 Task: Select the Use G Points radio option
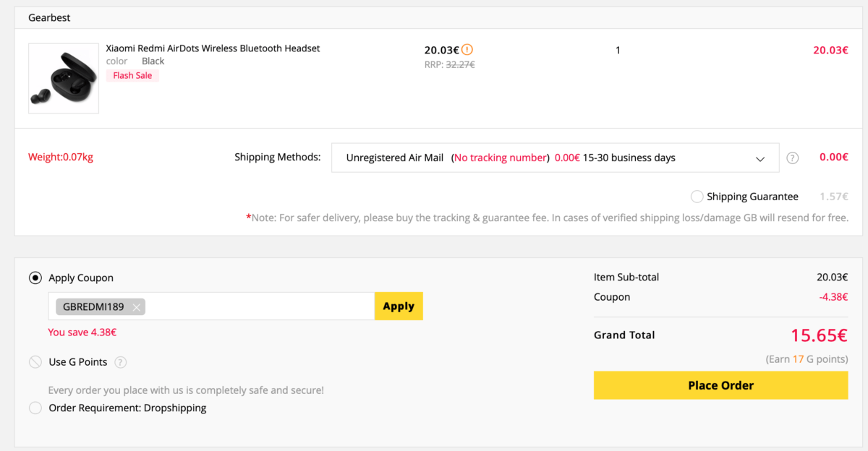35,362
